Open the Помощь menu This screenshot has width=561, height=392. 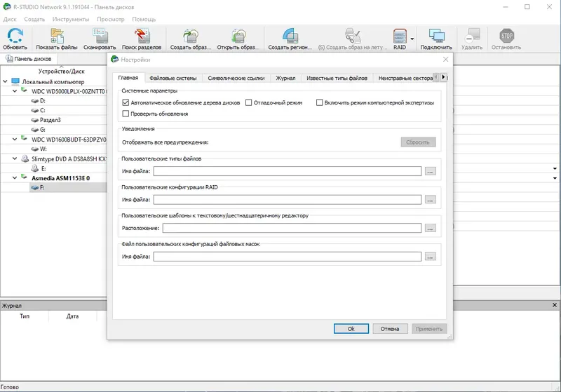click(144, 20)
